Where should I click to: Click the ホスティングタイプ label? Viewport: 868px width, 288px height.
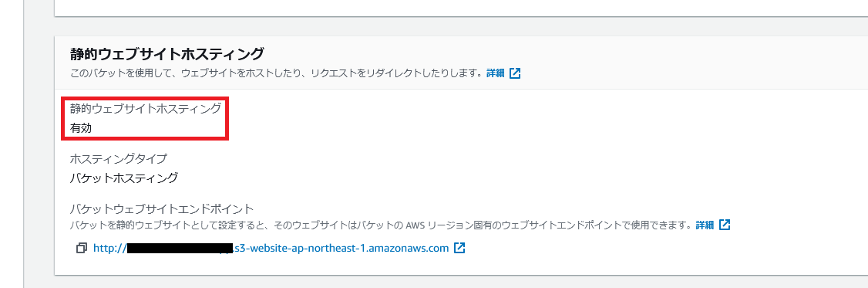(119, 159)
